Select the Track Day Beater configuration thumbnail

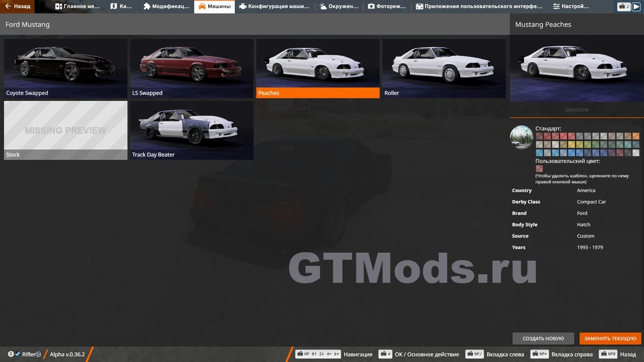pos(192,130)
